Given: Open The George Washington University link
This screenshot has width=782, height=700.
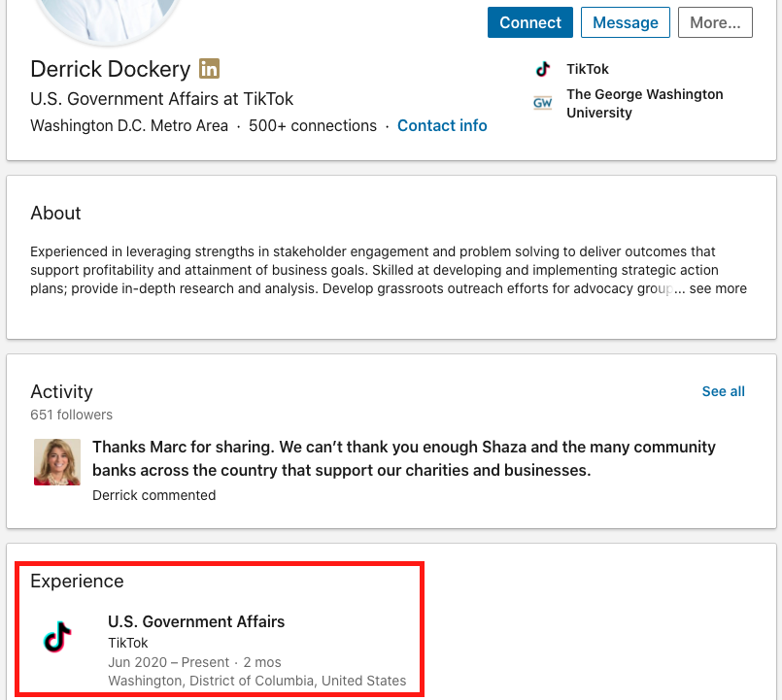Looking at the screenshot, I should [644, 103].
